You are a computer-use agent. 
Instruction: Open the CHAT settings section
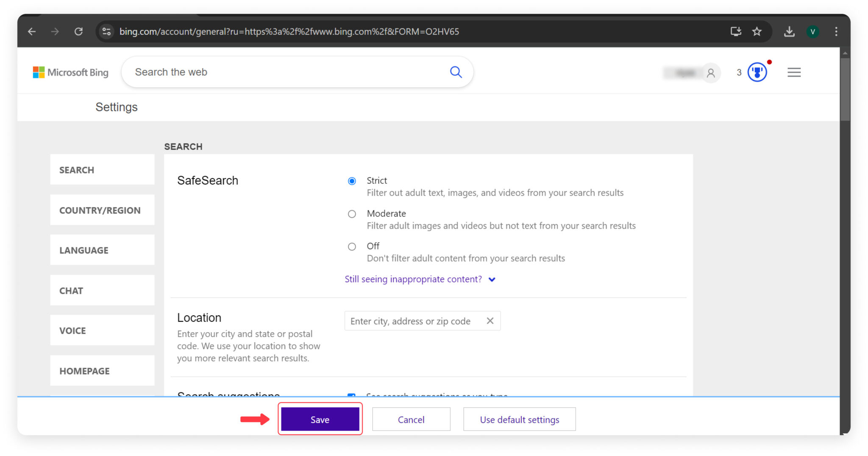point(102,290)
